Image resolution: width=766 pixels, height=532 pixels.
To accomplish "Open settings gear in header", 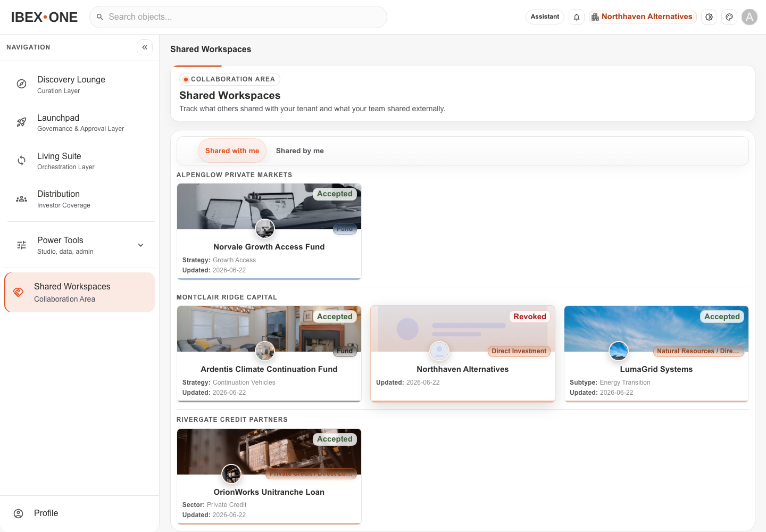I will 709,17.
